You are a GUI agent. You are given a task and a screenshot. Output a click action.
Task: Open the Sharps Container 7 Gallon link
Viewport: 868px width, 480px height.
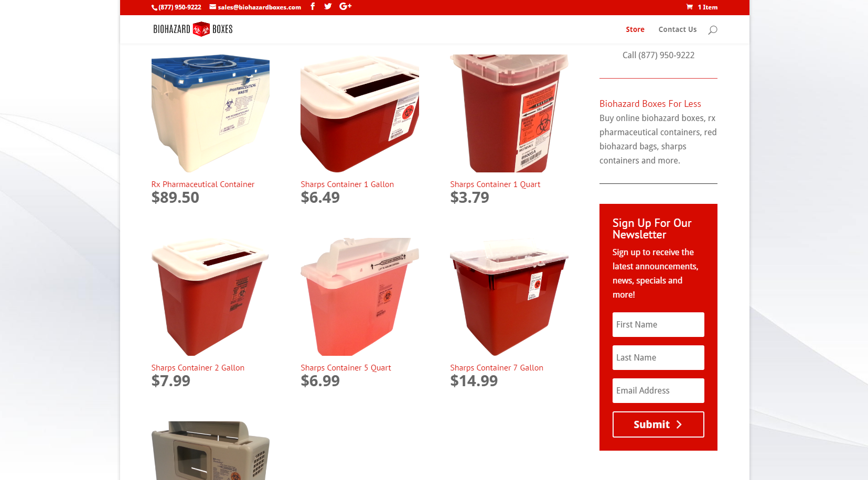tap(497, 368)
